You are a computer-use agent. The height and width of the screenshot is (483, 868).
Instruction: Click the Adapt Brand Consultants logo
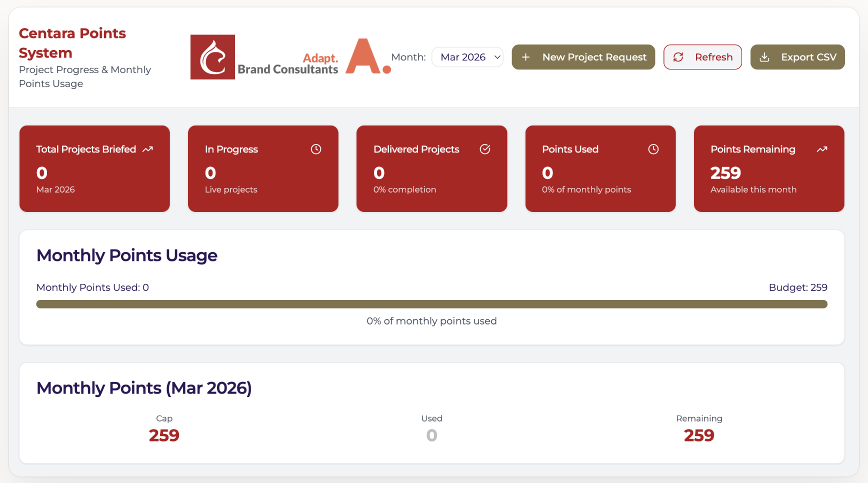(314, 58)
